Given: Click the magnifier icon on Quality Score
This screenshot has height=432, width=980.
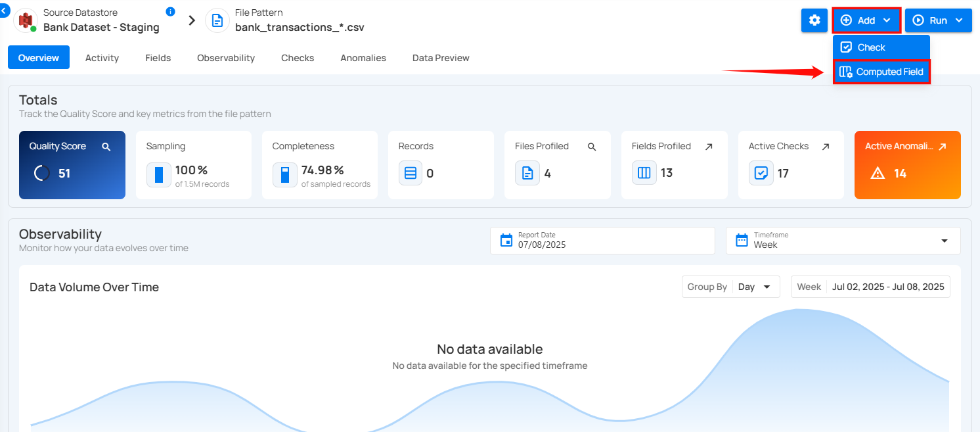Looking at the screenshot, I should (106, 147).
